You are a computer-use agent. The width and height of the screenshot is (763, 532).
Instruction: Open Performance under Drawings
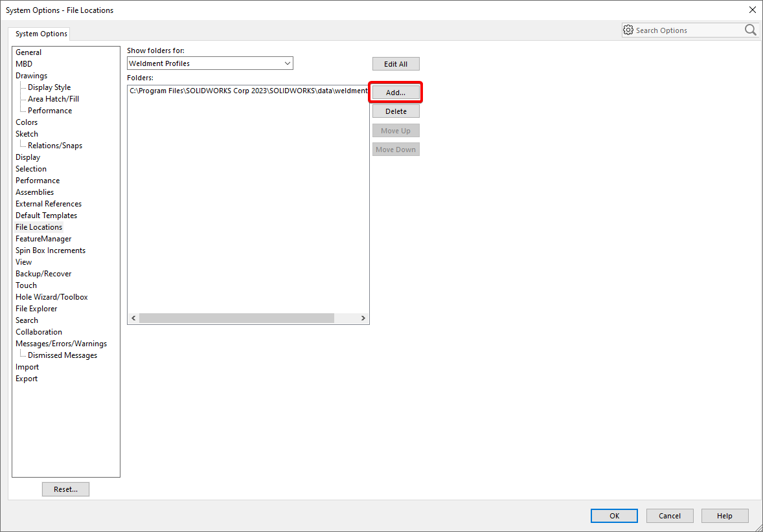coord(50,111)
